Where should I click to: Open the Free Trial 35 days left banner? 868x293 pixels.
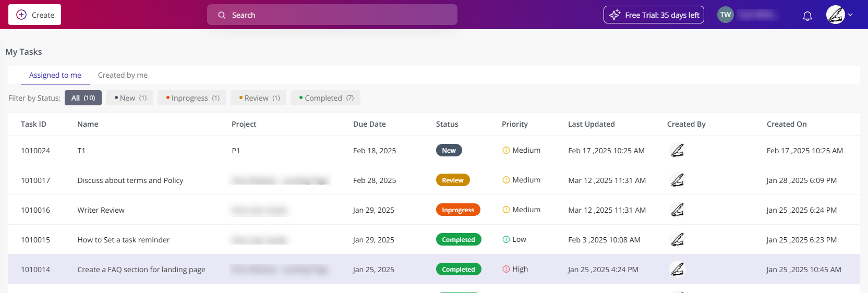click(x=654, y=15)
